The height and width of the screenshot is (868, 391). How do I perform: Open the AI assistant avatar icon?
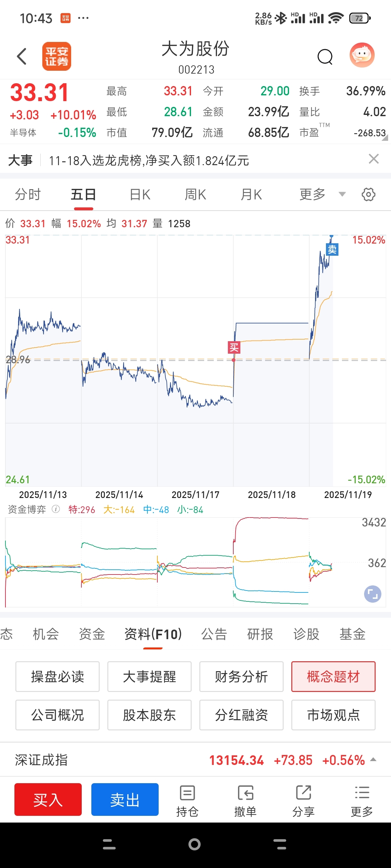click(x=362, y=55)
